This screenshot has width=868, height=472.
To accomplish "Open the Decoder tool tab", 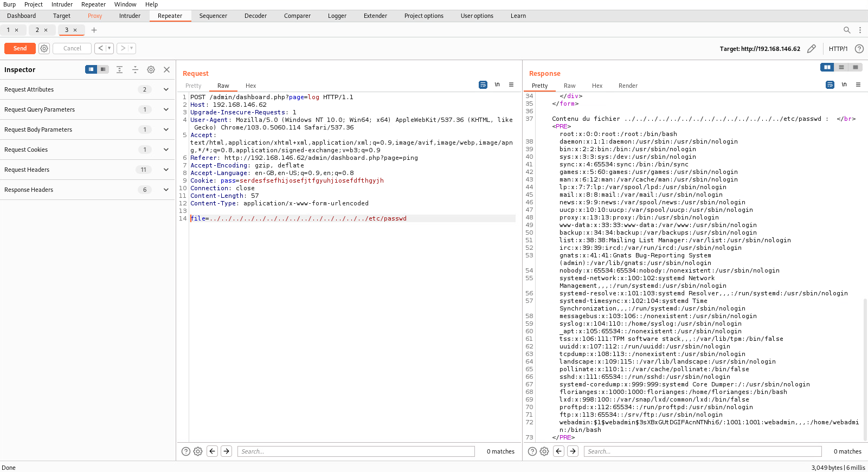I will pyautogui.click(x=255, y=16).
